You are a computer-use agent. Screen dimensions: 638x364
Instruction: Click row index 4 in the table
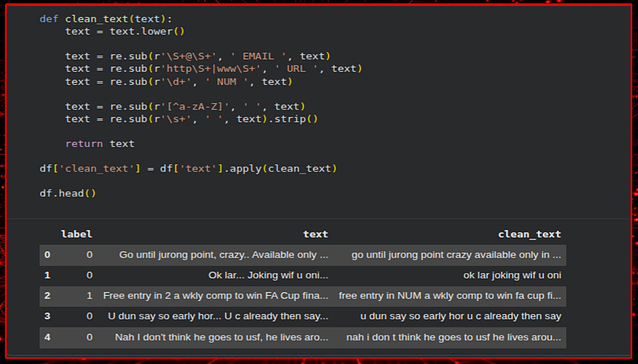pyautogui.click(x=47, y=337)
